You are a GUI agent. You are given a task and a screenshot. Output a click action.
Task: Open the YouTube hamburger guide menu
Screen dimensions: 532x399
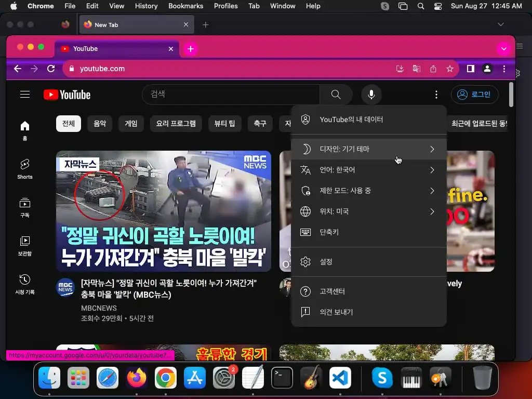pos(25,95)
